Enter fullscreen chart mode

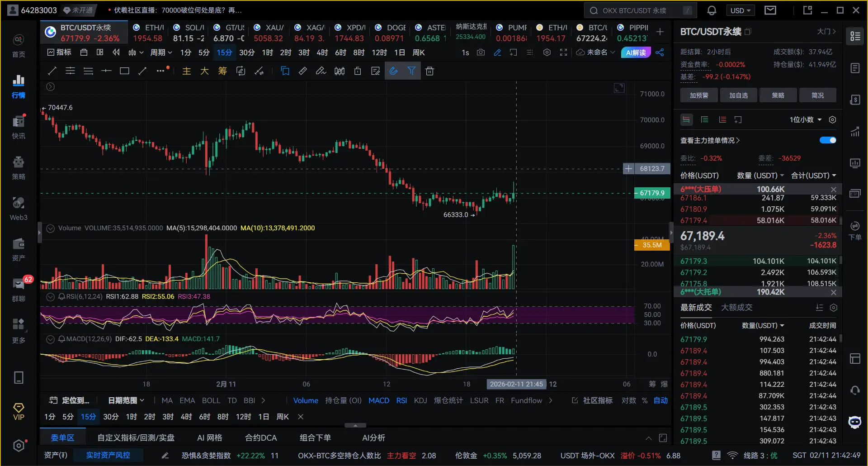563,52
